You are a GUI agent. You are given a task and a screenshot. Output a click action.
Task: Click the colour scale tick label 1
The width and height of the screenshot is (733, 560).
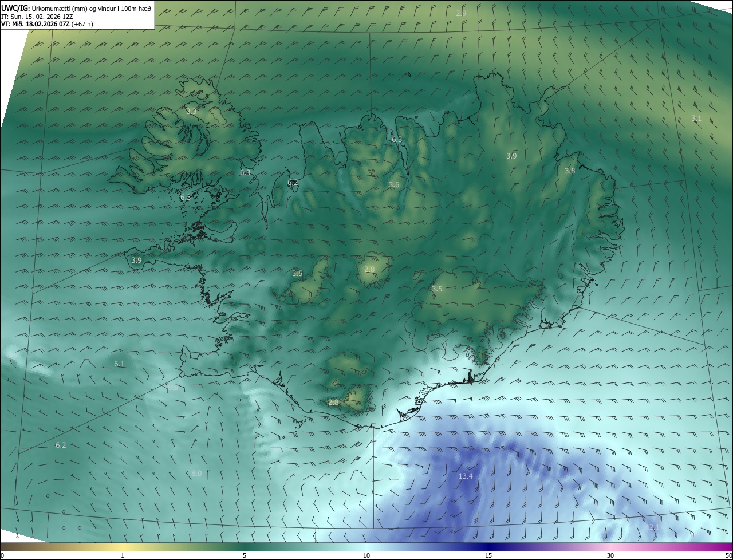coord(123,555)
